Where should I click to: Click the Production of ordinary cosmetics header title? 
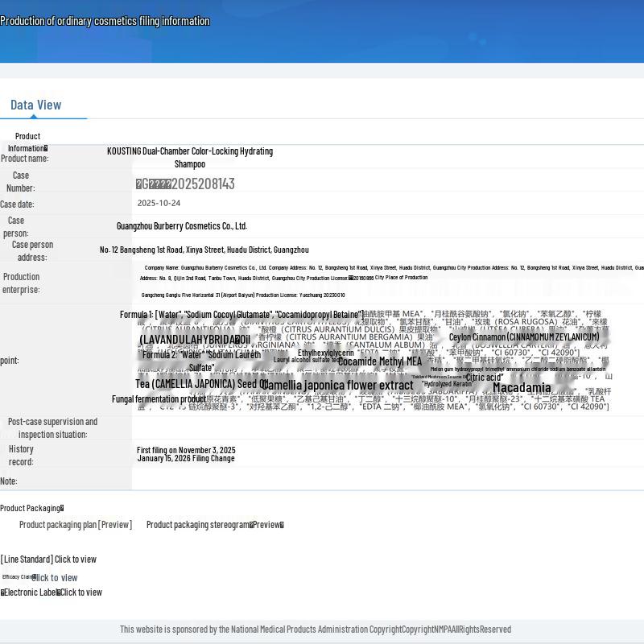coord(105,22)
